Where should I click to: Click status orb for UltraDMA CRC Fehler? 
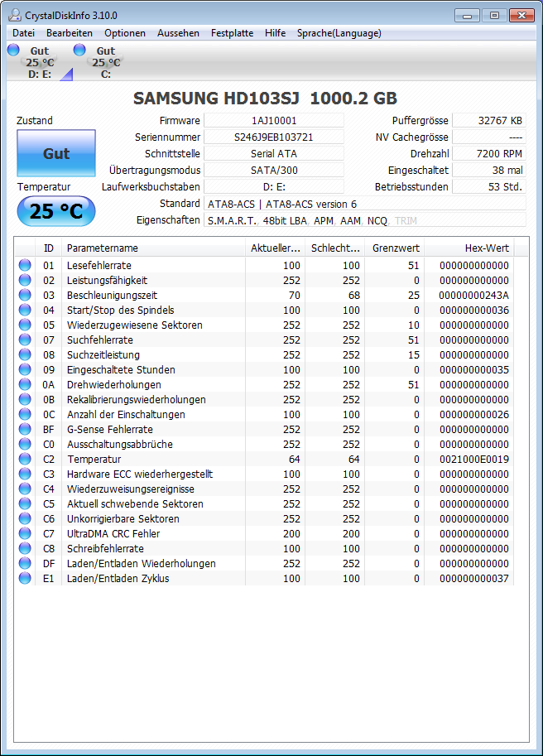click(x=25, y=534)
